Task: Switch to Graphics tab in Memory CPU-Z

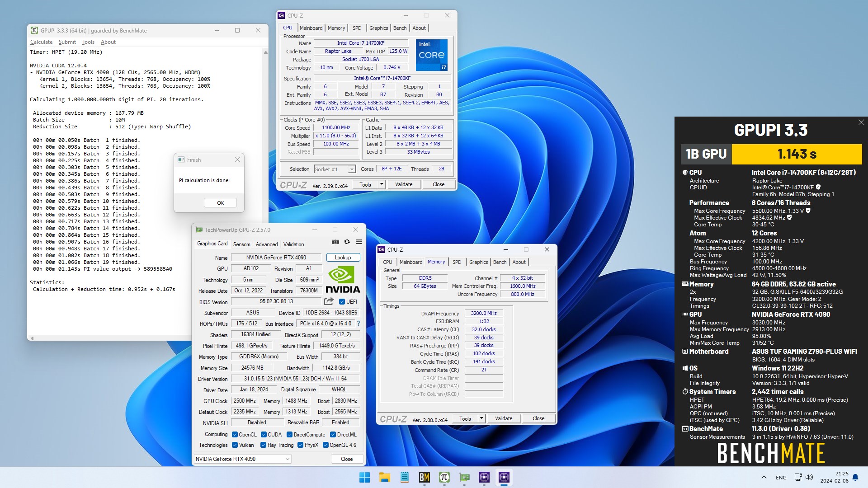Action: click(478, 262)
